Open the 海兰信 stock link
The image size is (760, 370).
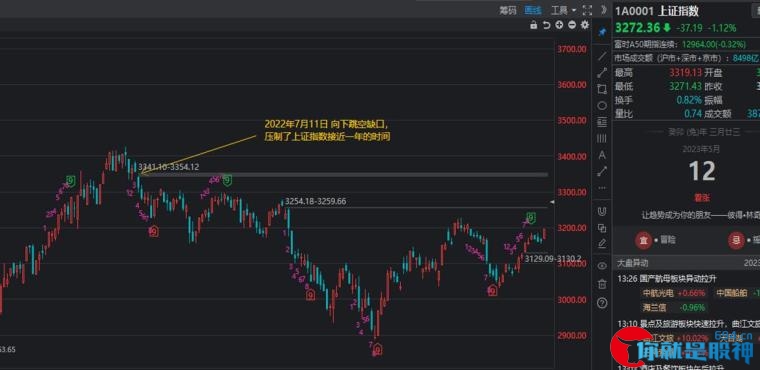(x=654, y=307)
